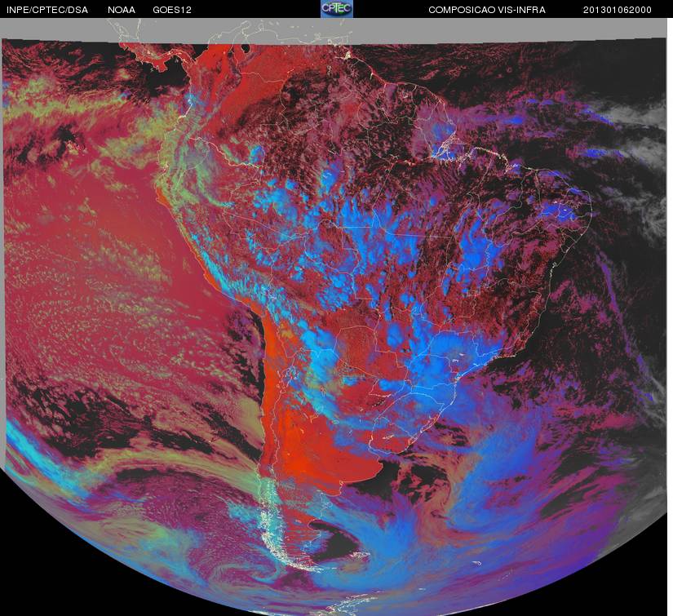The width and height of the screenshot is (673, 616).
Task: Click the GOES12 satellite label
Action: point(172,10)
